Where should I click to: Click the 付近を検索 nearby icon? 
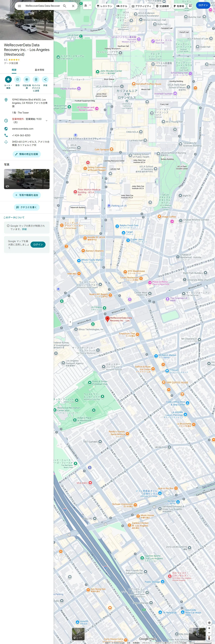click(x=27, y=80)
